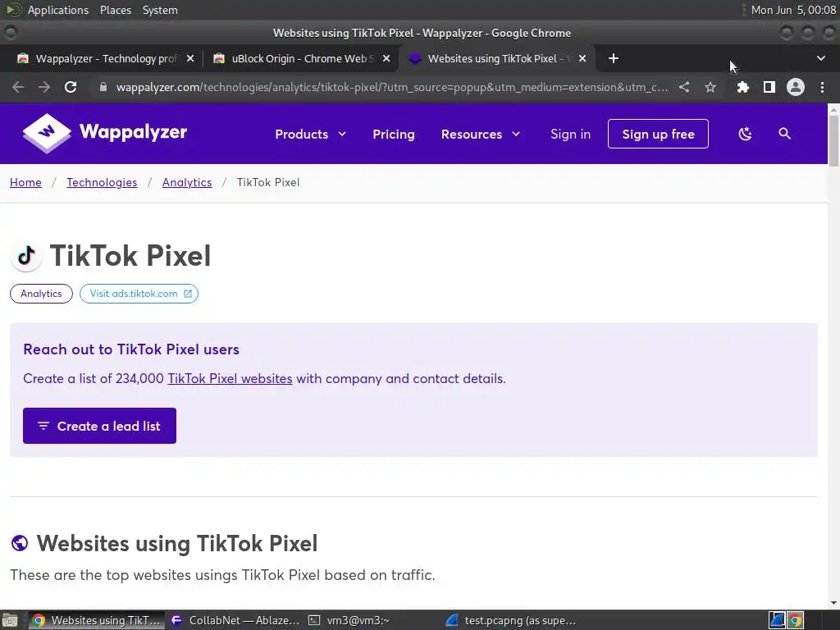Go to Home breadcrumb
Viewport: 840px width, 630px height.
click(x=25, y=182)
